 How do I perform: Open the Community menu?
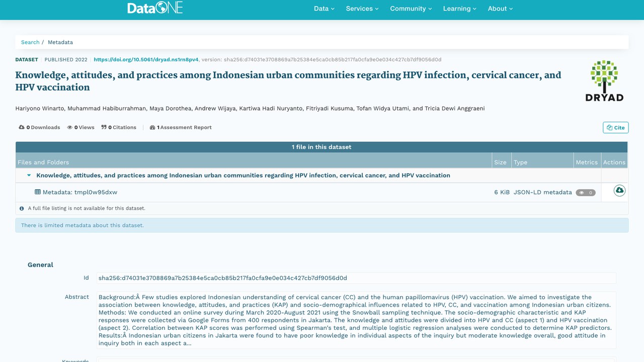pos(411,9)
